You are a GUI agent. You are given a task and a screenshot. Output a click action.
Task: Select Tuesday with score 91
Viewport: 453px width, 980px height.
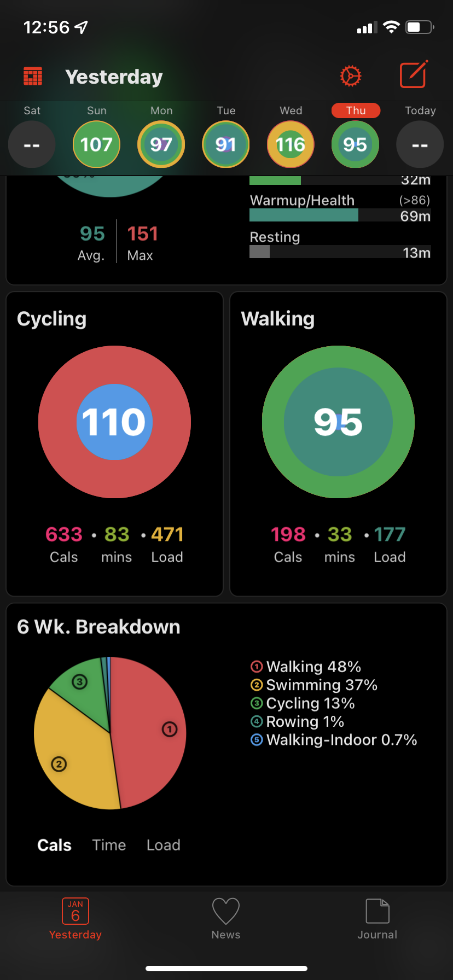[226, 144]
